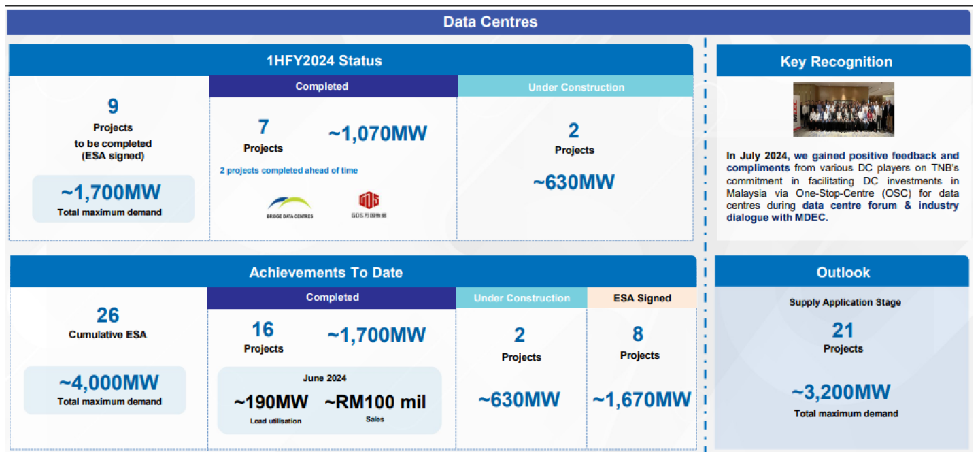Click the Bridge Data Centres logo

[290, 206]
